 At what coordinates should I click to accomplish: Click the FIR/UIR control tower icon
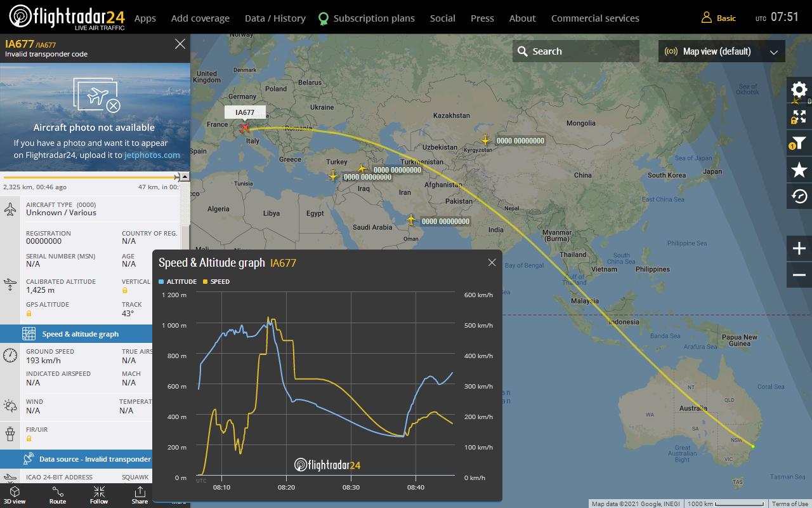pos(10,434)
